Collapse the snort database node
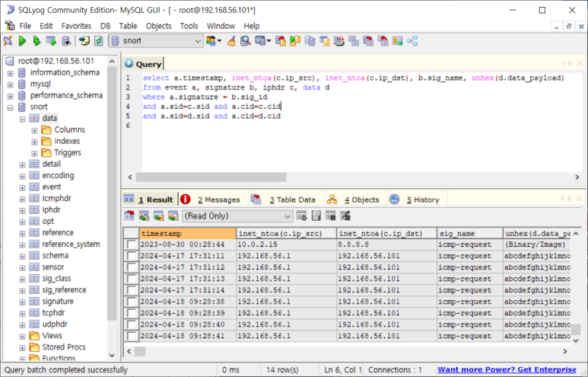 [11, 107]
